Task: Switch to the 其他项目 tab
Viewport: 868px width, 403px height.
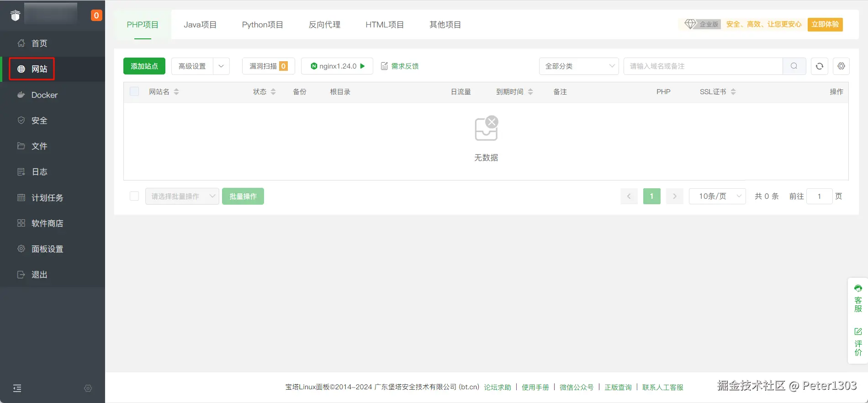Action: [x=445, y=25]
